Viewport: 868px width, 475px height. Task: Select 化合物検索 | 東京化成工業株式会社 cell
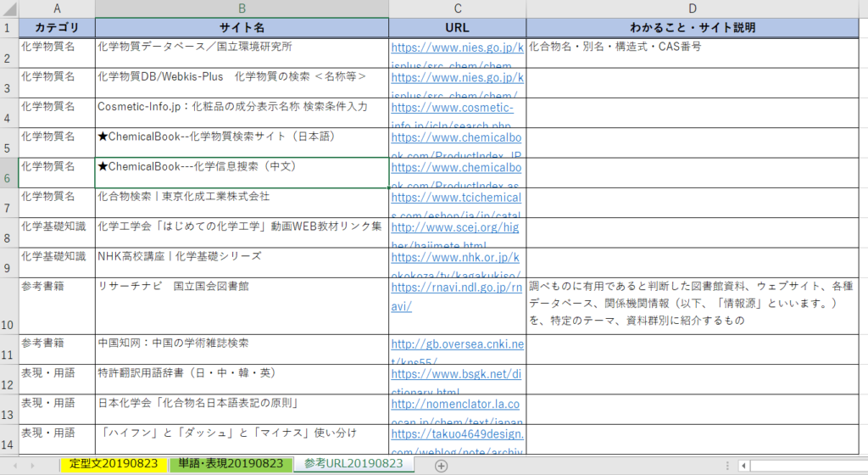(242, 203)
